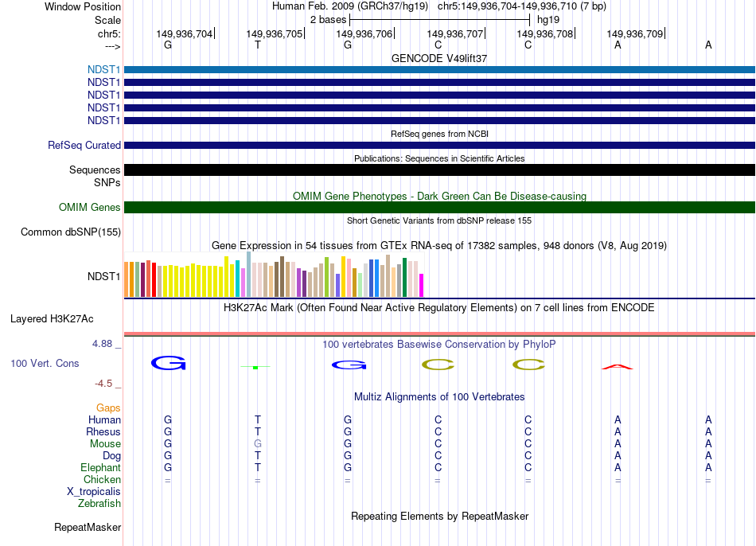The height and width of the screenshot is (546, 756).
Task: Click the Elephant alignment row label
Action: coord(100,468)
